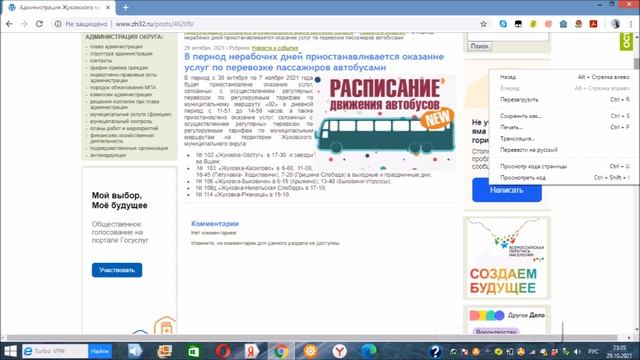
Task: Select 'Назад' in the context menu
Action: click(564, 77)
